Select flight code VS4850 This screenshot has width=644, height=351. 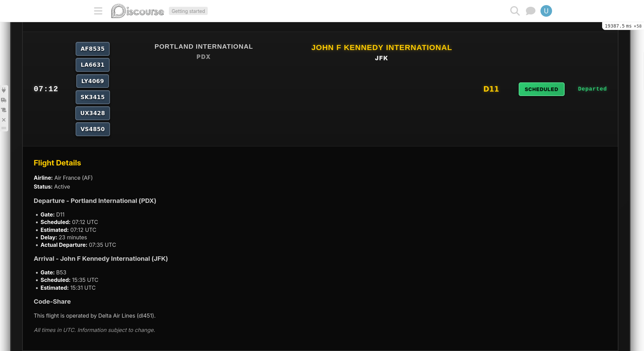92,129
